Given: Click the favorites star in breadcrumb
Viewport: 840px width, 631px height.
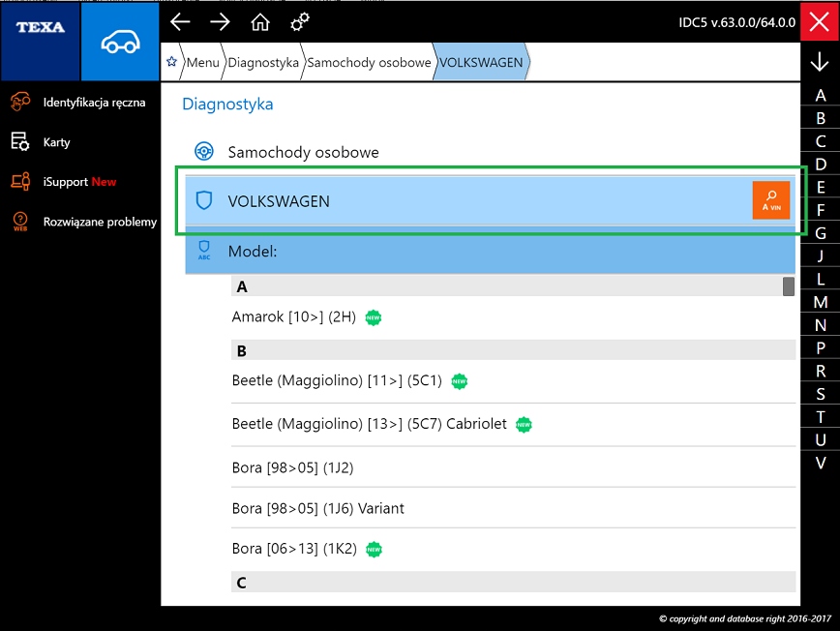Looking at the screenshot, I should (x=172, y=62).
